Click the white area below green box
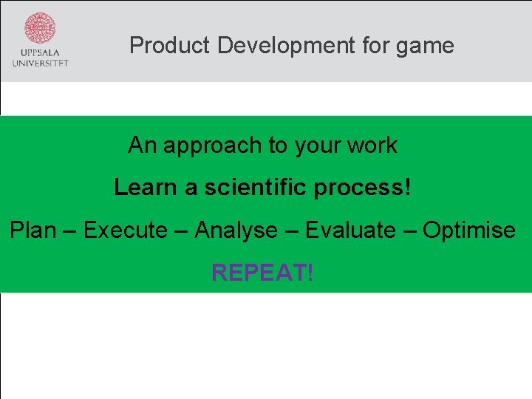The image size is (532, 399). (x=266, y=346)
